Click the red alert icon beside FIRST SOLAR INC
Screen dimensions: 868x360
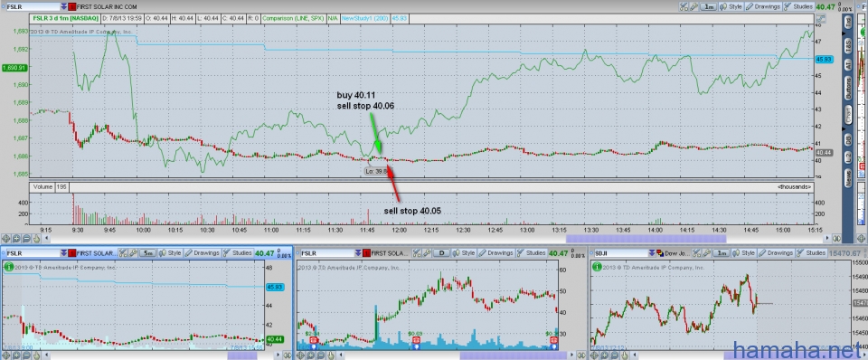72,6
